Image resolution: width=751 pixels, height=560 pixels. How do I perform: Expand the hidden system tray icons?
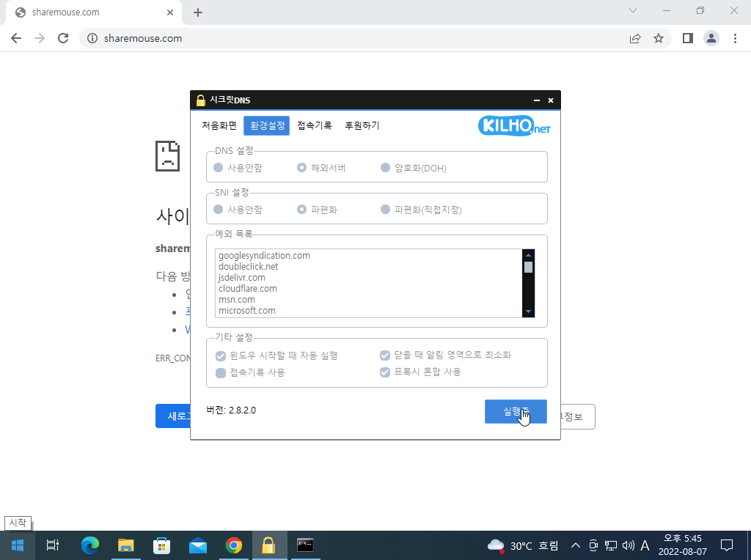click(x=575, y=545)
